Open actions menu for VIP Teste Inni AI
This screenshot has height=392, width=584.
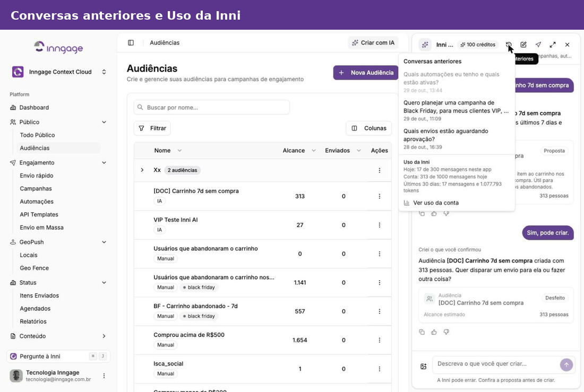(380, 225)
